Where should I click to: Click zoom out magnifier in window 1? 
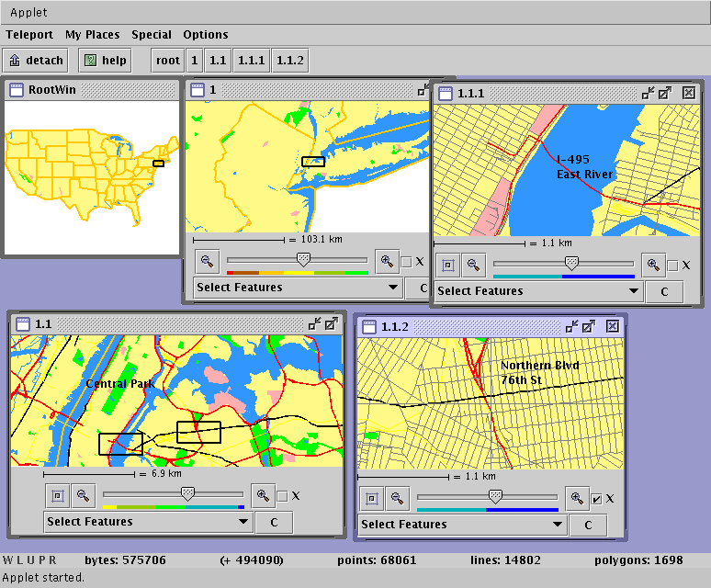[x=209, y=261]
